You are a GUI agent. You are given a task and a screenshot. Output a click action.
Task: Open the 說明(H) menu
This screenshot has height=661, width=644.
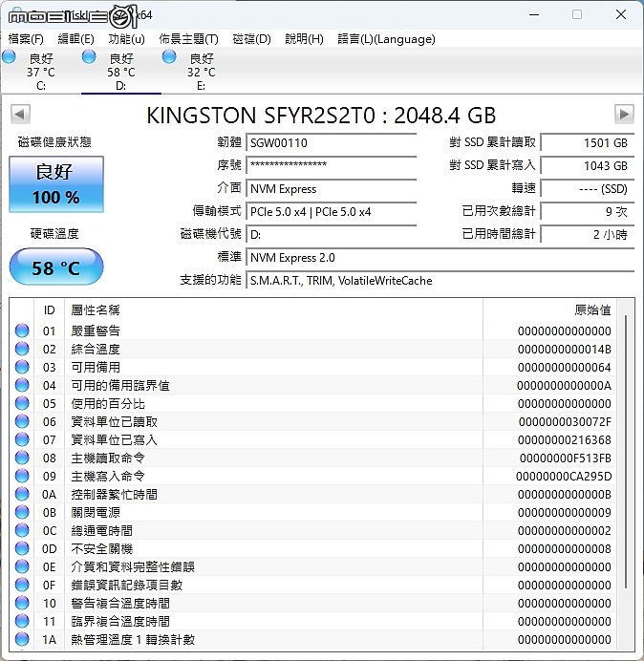[304, 39]
